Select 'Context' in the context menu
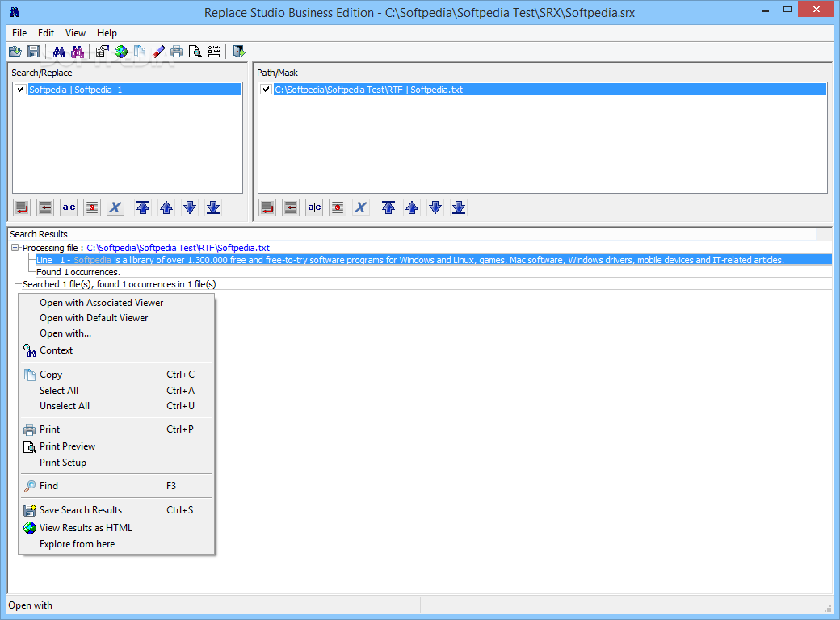Image resolution: width=840 pixels, height=620 pixels. point(116,350)
